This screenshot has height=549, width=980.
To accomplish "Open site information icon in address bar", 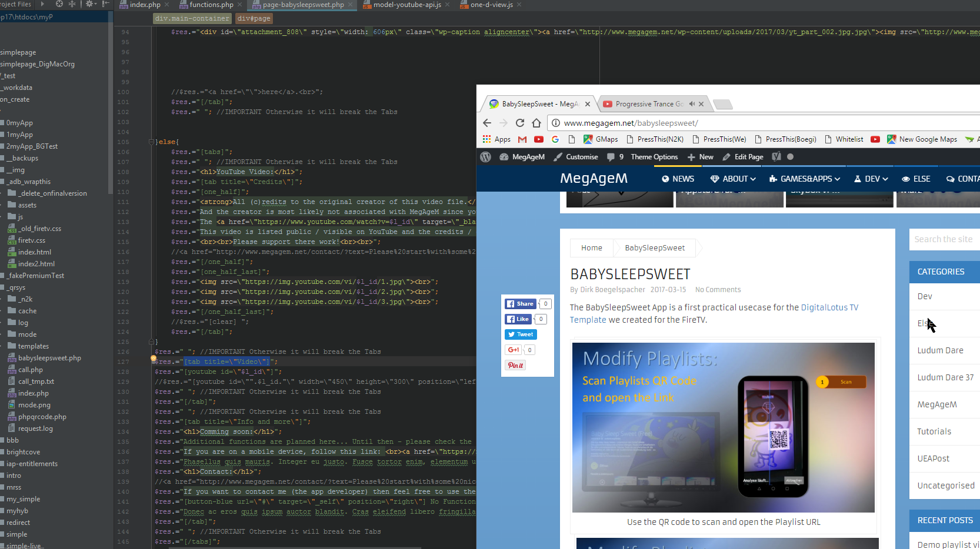I will [x=556, y=123].
